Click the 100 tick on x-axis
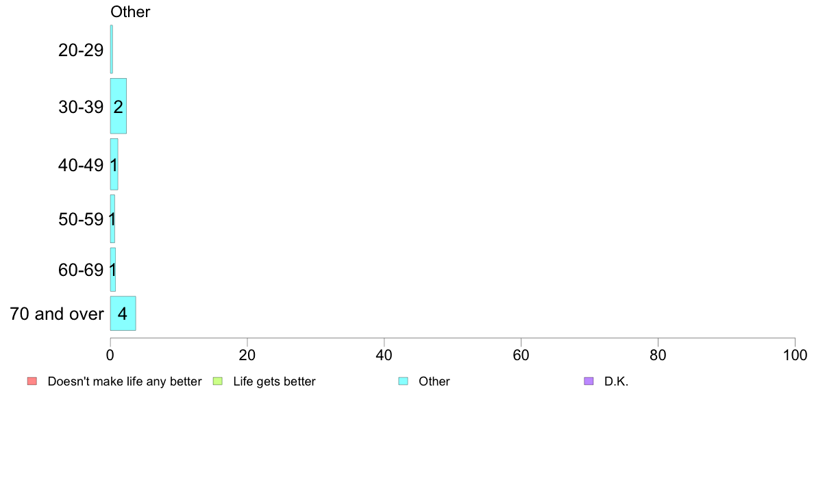 pos(795,355)
